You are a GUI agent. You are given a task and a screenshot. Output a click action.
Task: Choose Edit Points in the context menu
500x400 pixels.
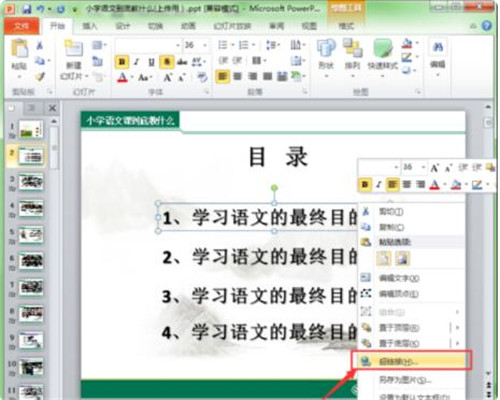[412, 294]
